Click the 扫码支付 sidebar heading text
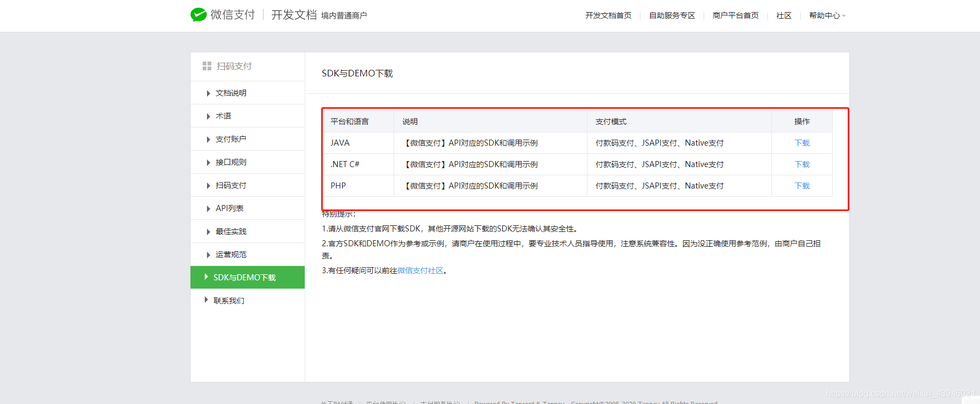980x404 pixels. click(234, 66)
